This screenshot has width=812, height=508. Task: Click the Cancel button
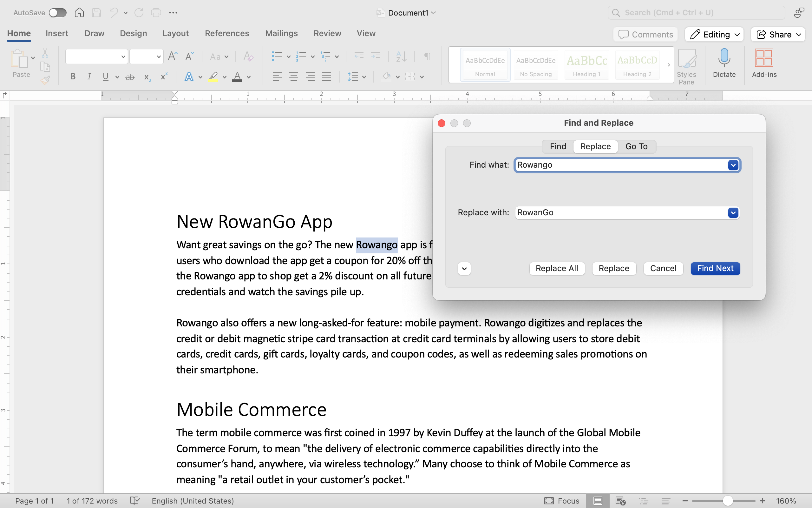(x=663, y=269)
